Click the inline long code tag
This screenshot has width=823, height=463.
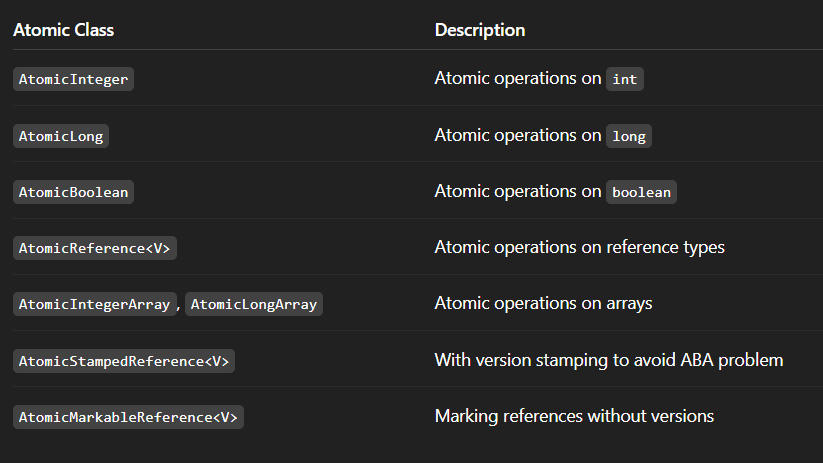point(629,136)
